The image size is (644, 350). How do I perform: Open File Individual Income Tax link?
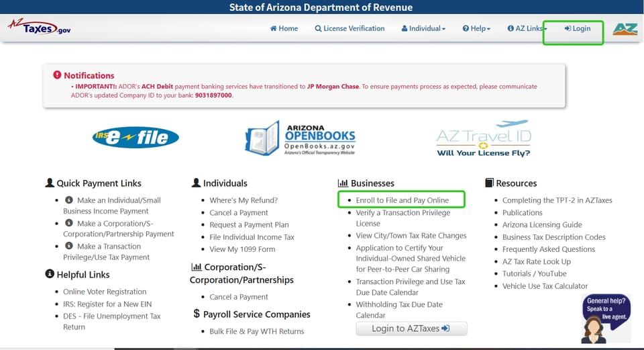252,237
